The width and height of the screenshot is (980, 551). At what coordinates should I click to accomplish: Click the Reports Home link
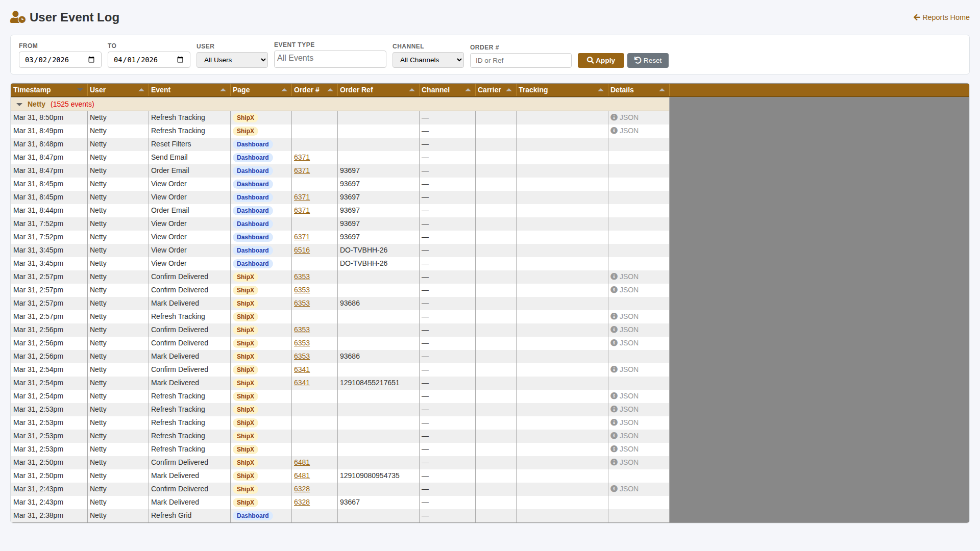click(x=946, y=17)
